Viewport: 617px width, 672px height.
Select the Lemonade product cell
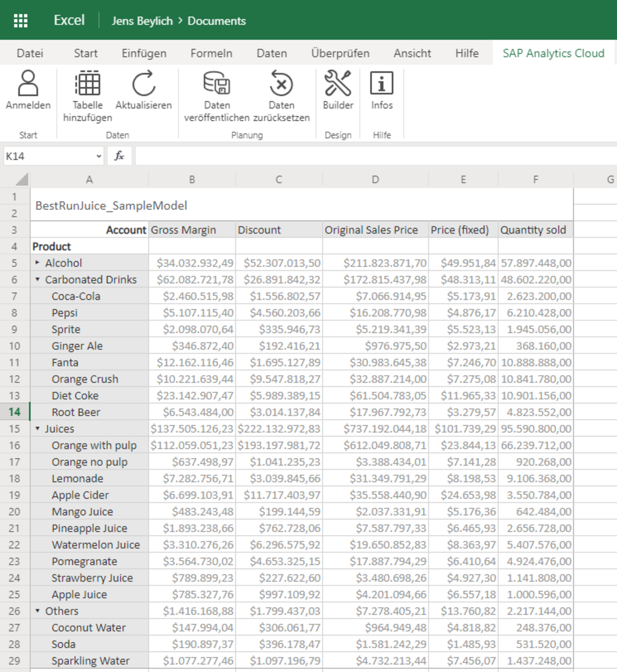click(89, 478)
